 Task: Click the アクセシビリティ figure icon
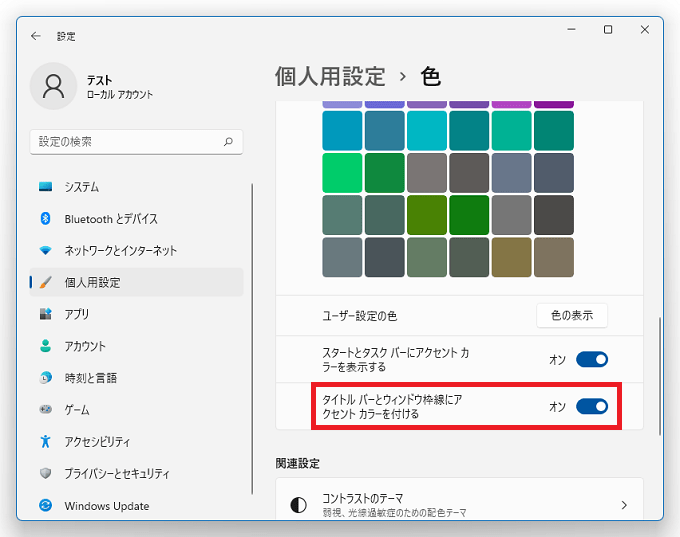coord(46,441)
